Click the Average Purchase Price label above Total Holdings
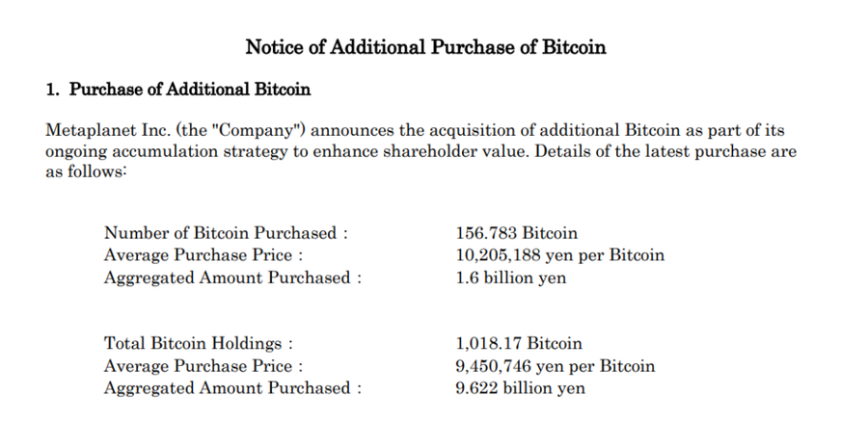Screen dimensions: 868x422 coord(204,255)
